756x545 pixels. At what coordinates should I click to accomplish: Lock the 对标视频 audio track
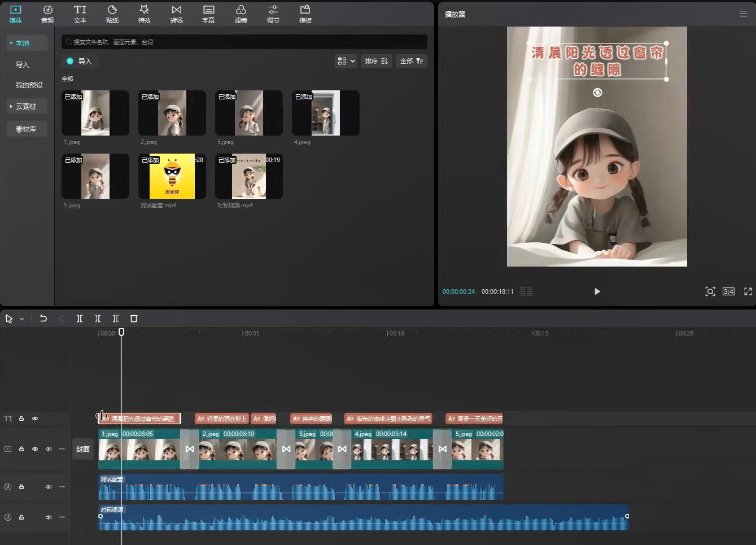(21, 517)
